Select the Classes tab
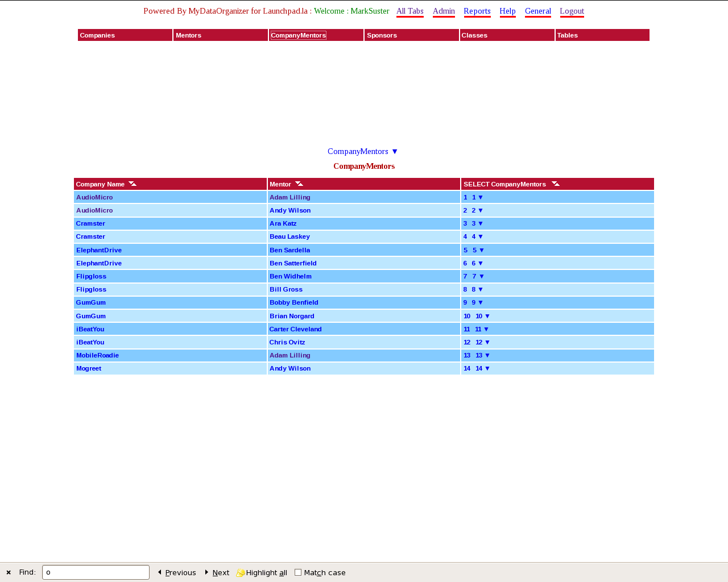Screen dimensions: 728x582 coord(474,35)
